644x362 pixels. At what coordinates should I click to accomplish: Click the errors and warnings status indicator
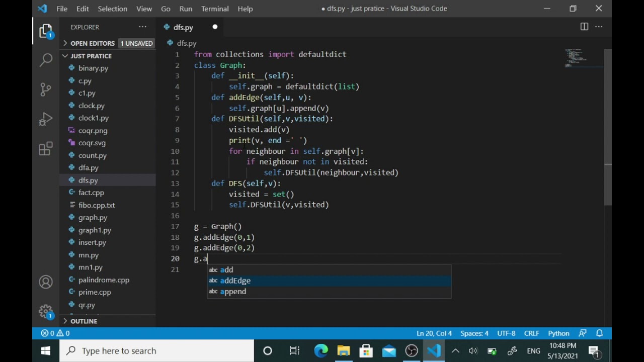[55, 333]
